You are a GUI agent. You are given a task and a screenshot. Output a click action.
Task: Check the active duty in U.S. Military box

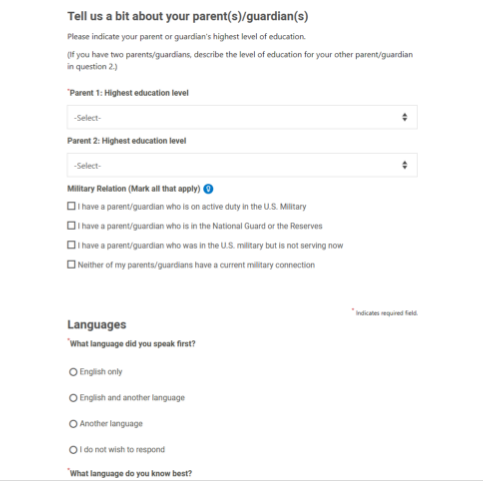point(71,206)
